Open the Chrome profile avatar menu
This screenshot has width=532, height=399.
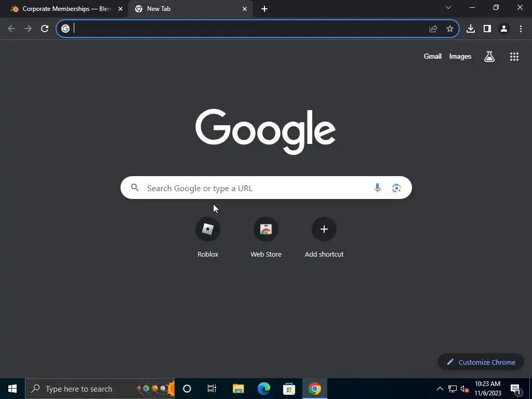(x=504, y=29)
